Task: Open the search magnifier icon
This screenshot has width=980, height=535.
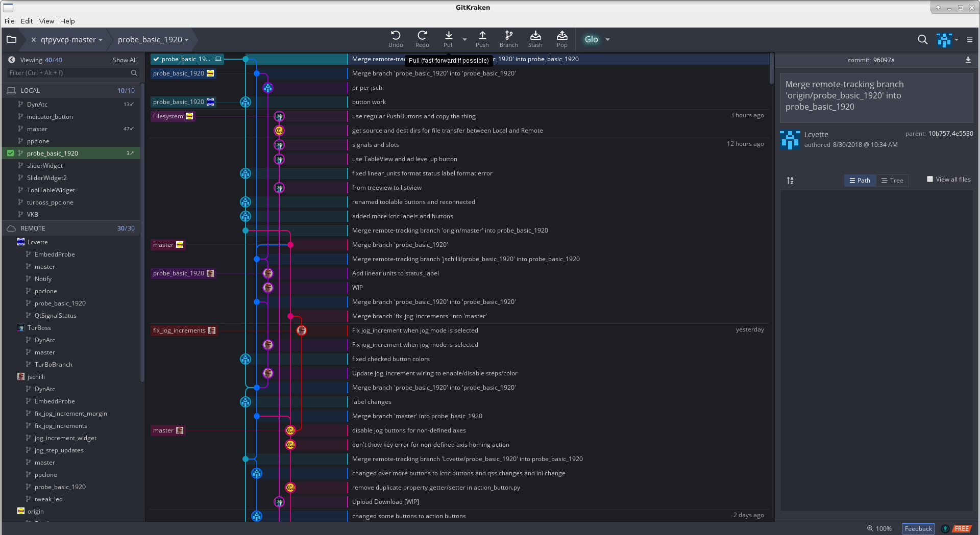Action: click(922, 39)
